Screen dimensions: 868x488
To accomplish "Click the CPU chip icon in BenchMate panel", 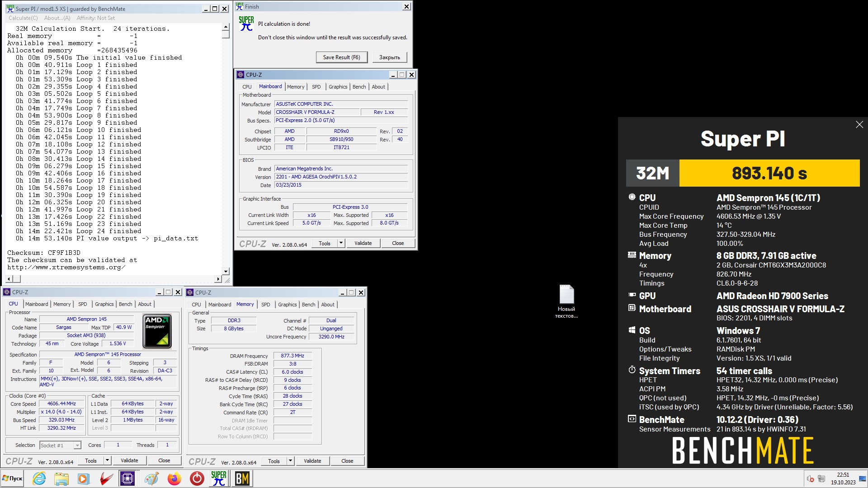I will (x=632, y=197).
